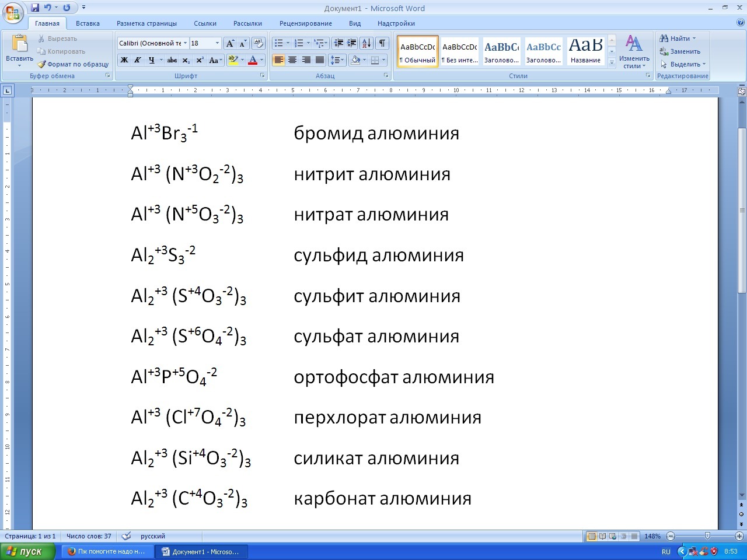Click the Save icon in Quick Access toolbar
Screen dimensions: 747x560
click(x=35, y=8)
